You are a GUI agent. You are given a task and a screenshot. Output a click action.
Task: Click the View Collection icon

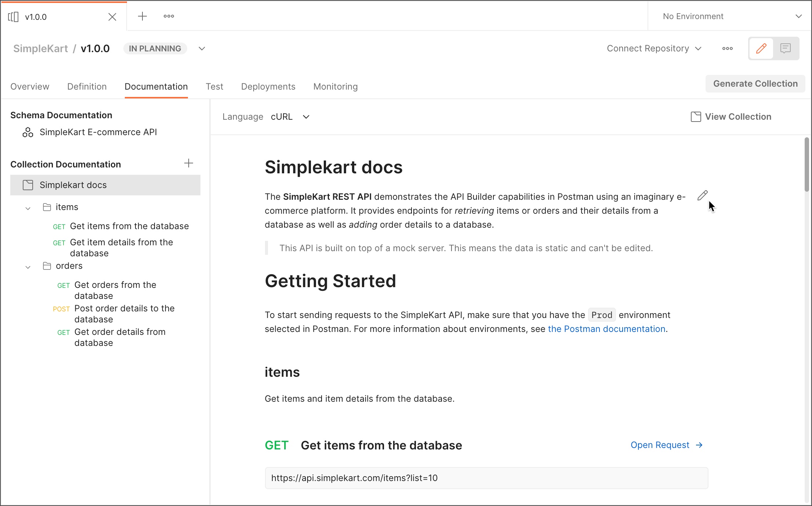click(x=696, y=117)
